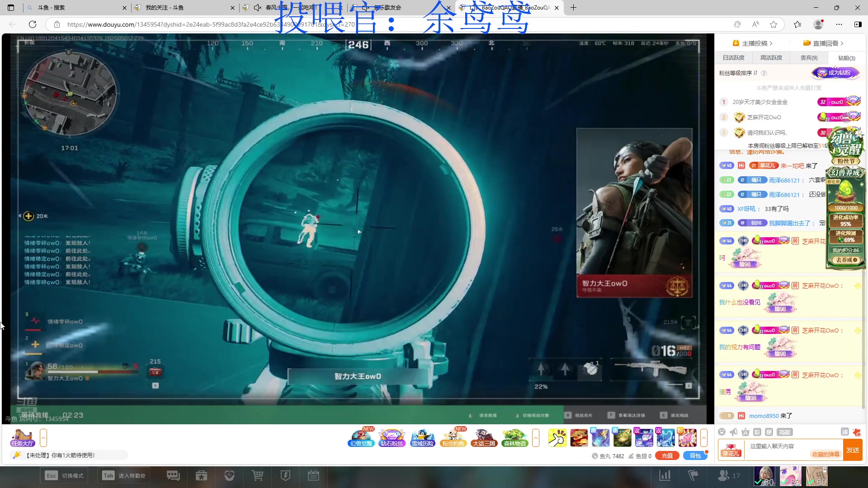Viewport: 868px width, 488px height.
Task: Open browser profile avatar
Action: [x=818, y=24]
